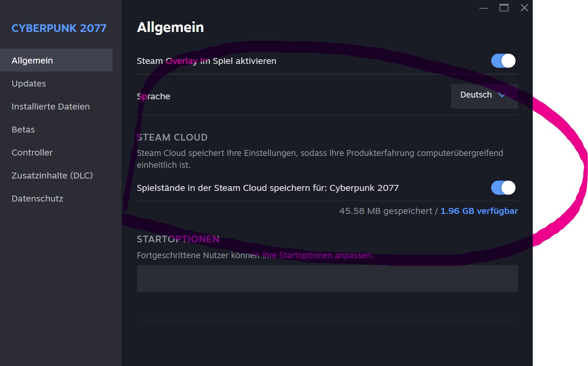Click into the Startoptionen text field
Viewport: 588px width, 366px height.
[327, 278]
